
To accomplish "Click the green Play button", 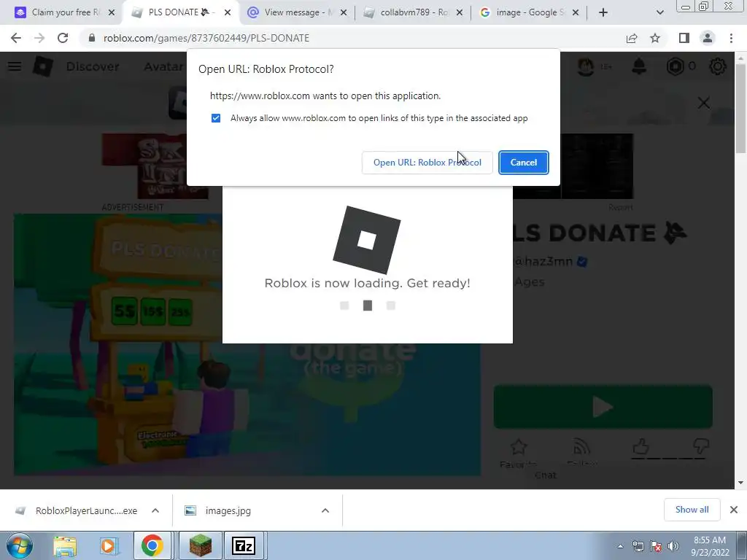I will 603,407.
